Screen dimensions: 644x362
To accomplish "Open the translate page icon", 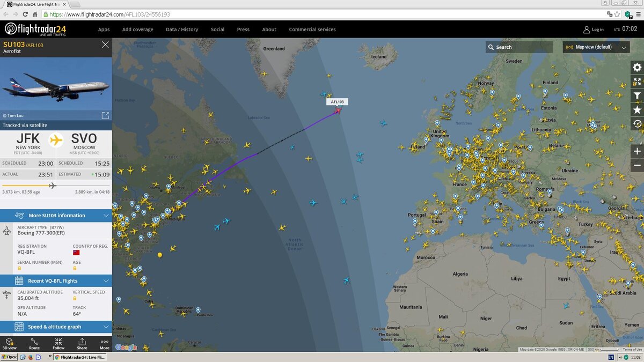I will pyautogui.click(x=610, y=14).
